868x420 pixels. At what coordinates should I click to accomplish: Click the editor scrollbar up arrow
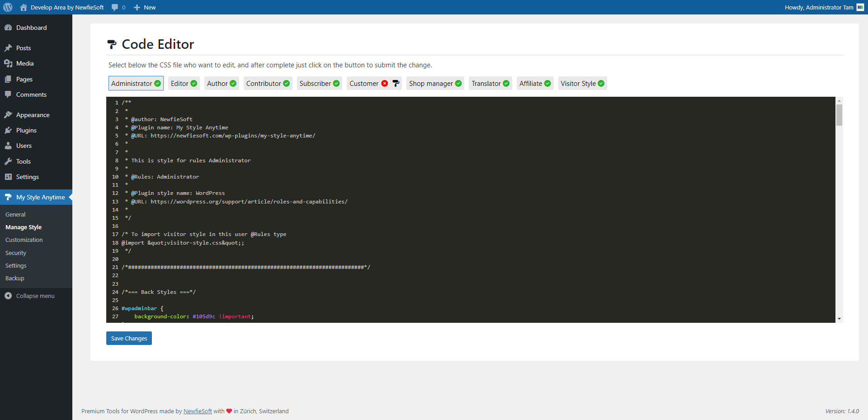point(839,100)
